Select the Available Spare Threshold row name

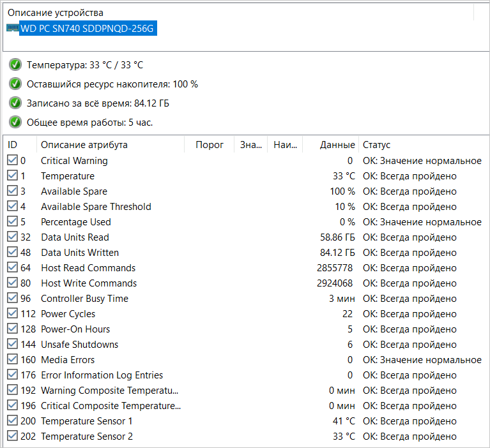tap(96, 207)
